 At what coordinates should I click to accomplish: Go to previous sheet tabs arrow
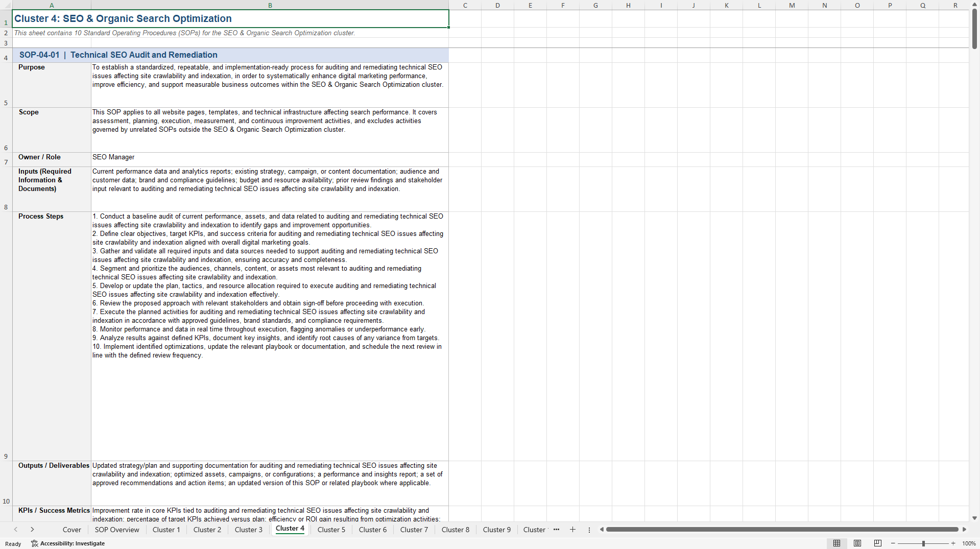tap(16, 530)
